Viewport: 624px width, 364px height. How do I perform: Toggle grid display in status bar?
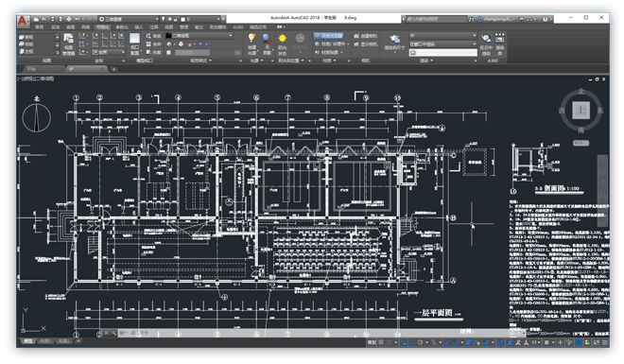coord(381,342)
